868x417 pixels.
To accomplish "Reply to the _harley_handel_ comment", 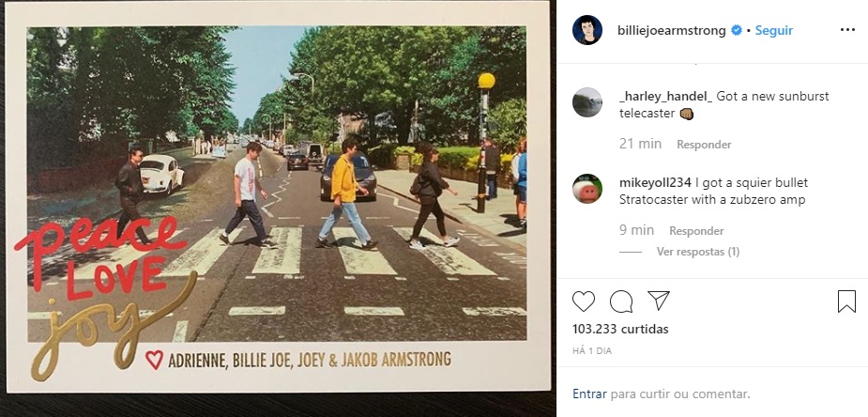I will pos(704,145).
